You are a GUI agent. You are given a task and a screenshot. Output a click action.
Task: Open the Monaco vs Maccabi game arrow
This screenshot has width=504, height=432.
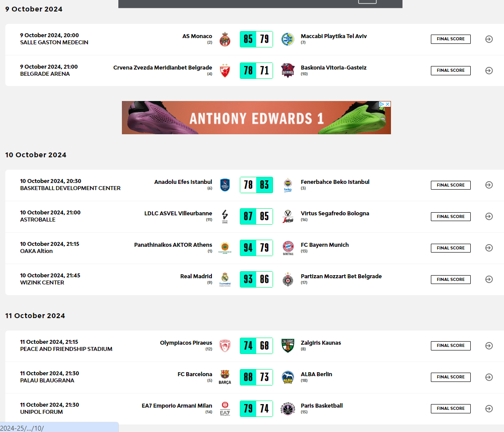pyautogui.click(x=489, y=39)
